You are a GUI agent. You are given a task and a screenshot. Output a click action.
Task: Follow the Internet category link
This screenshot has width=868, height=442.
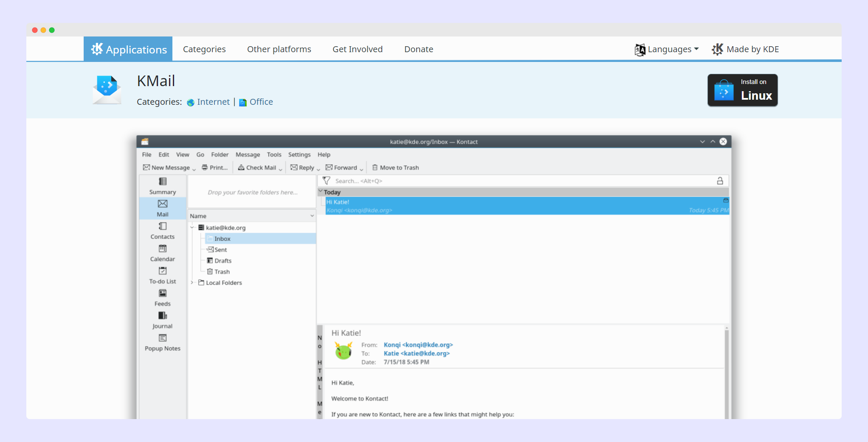click(213, 102)
